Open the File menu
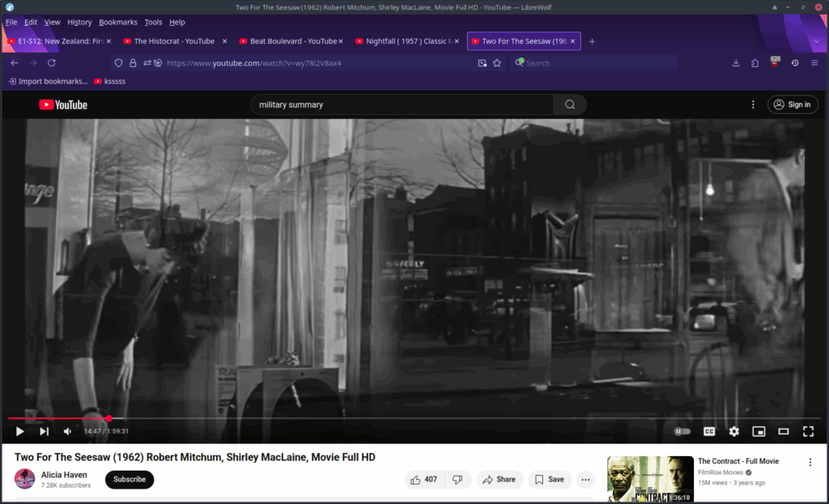829x504 pixels. [x=11, y=22]
